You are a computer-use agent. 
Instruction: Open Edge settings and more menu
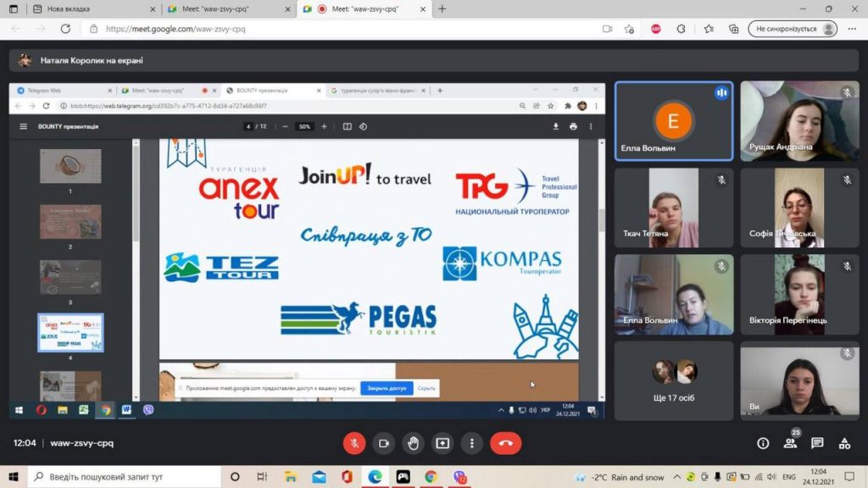click(851, 29)
